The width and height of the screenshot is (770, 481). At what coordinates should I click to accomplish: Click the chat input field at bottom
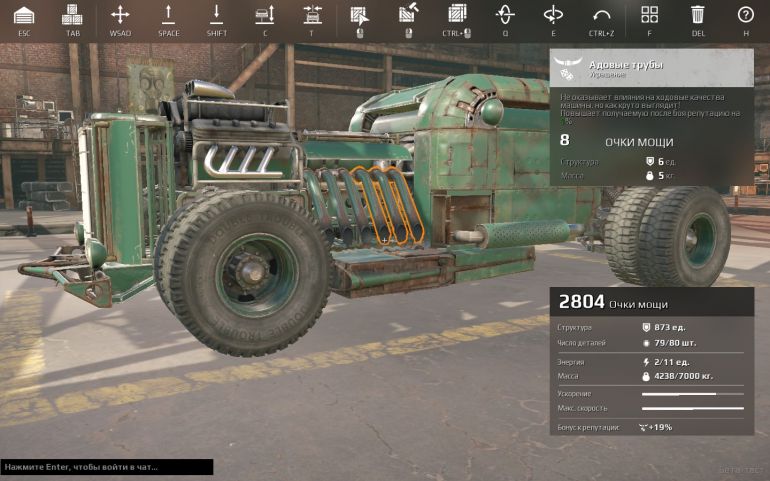tap(106, 467)
